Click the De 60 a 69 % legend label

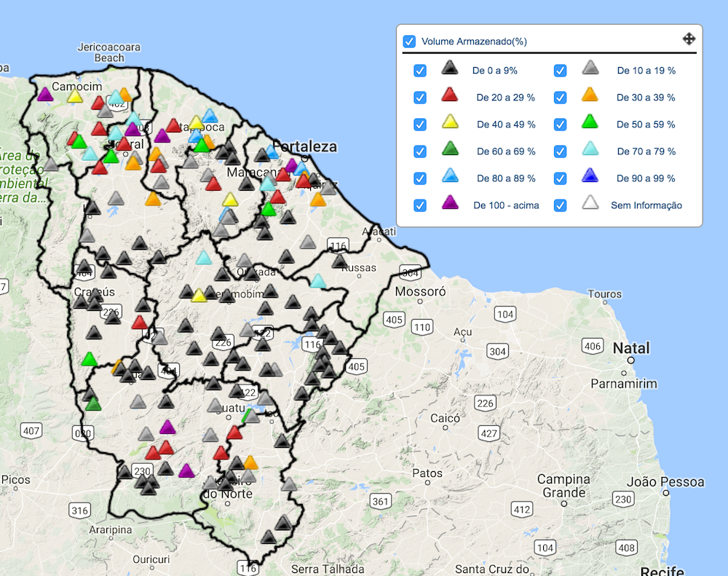pos(506,151)
